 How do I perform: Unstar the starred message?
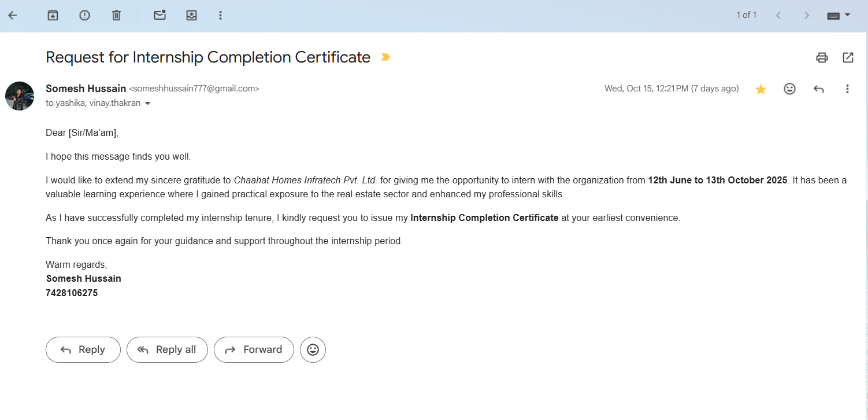tap(761, 89)
